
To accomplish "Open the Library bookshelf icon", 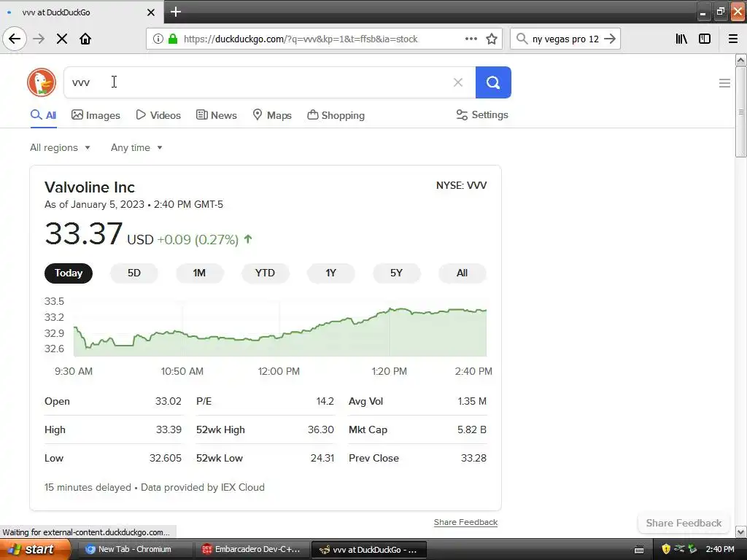I will [681, 39].
